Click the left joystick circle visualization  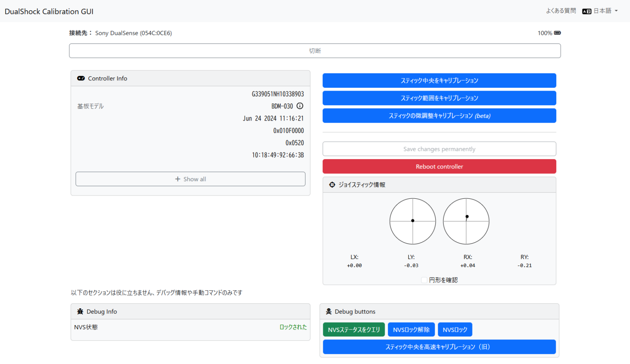pos(413,221)
